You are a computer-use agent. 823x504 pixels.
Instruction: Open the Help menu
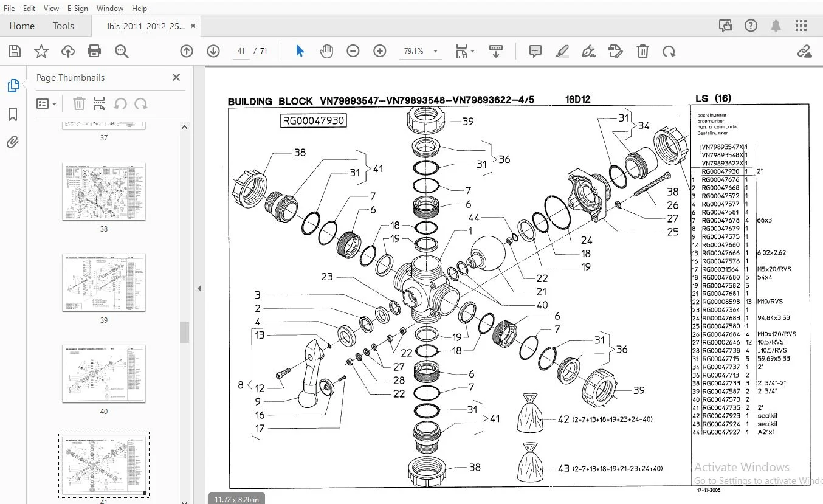click(x=139, y=8)
